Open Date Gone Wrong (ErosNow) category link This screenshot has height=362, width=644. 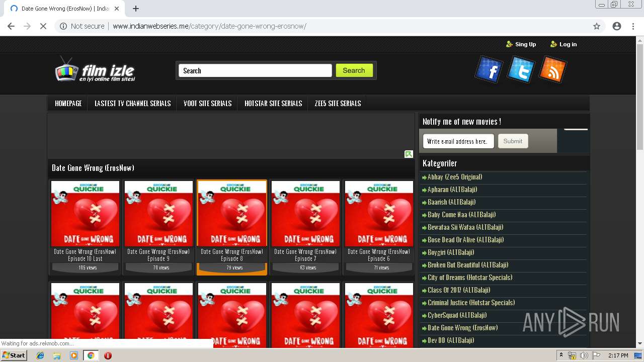click(463, 328)
